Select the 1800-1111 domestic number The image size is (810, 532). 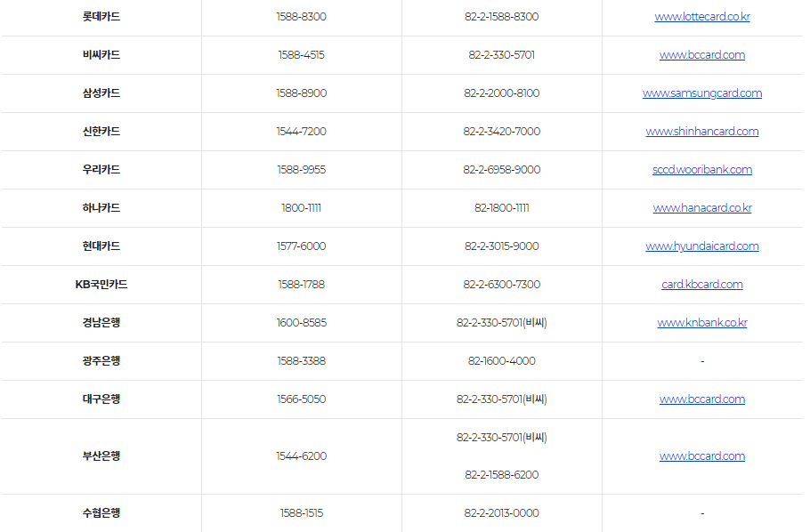301,207
